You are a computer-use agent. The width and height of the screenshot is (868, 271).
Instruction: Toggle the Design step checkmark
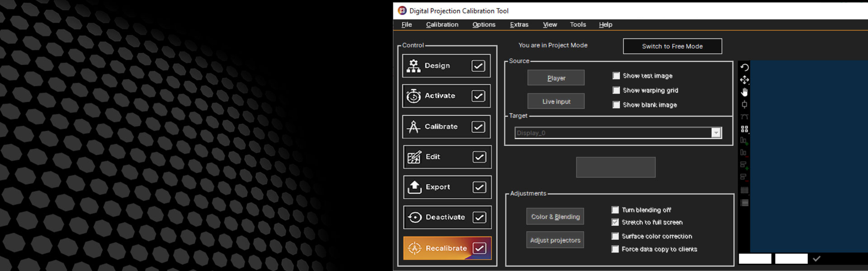point(478,66)
